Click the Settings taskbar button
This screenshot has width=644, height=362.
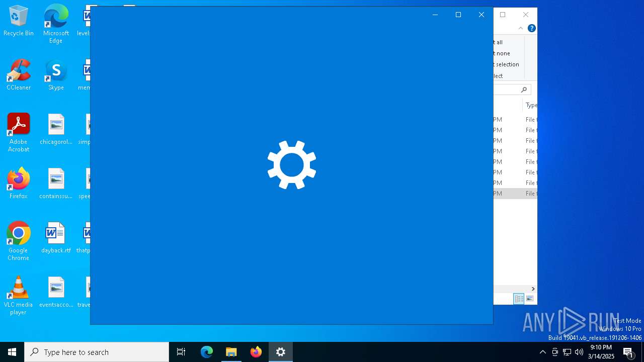(281, 352)
